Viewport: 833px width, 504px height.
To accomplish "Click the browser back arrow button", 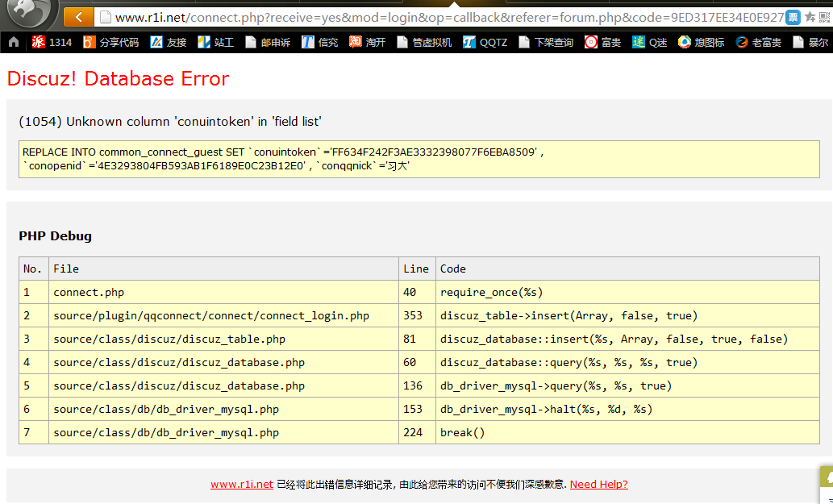I will tap(78, 17).
